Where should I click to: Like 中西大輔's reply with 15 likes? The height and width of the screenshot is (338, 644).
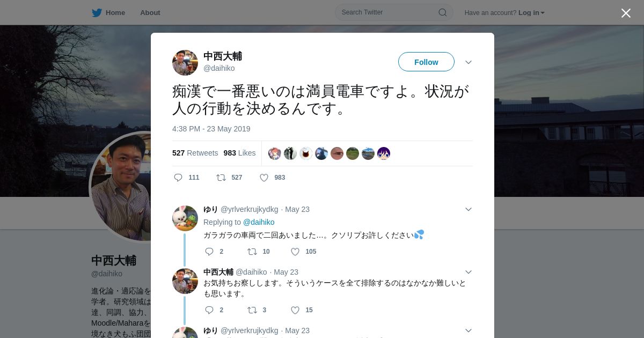295,310
